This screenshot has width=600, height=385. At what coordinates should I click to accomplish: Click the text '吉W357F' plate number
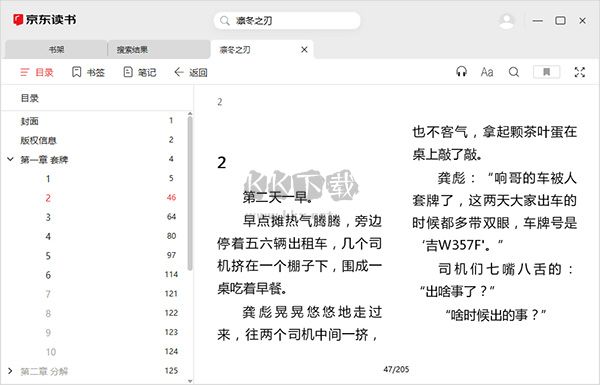point(454,245)
